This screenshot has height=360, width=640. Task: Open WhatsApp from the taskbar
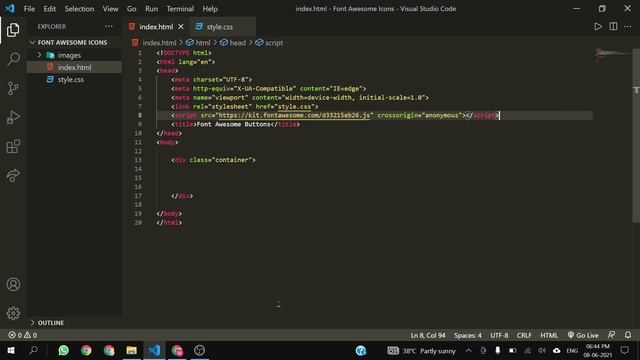[x=63, y=350]
